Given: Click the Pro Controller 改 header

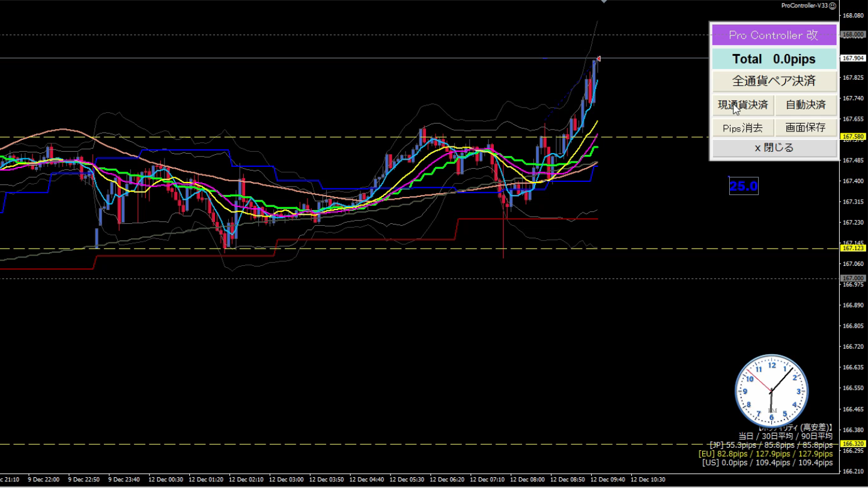Looking at the screenshot, I should coord(774,35).
